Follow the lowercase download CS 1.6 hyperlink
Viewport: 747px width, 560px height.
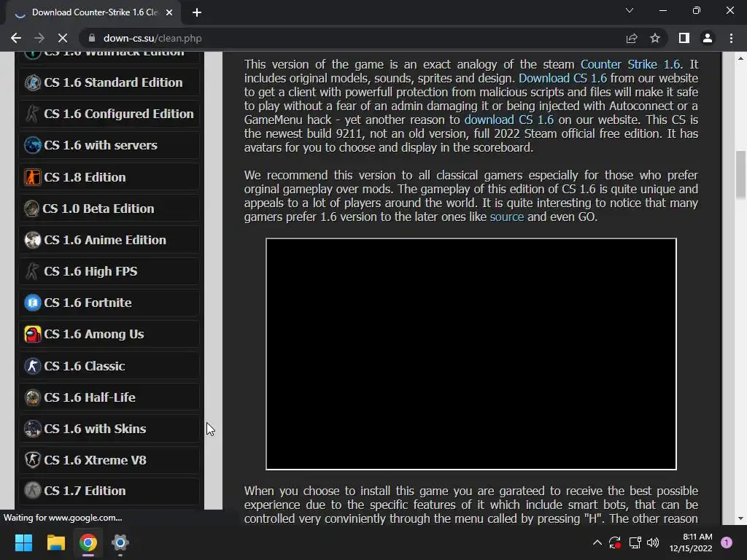click(x=508, y=120)
